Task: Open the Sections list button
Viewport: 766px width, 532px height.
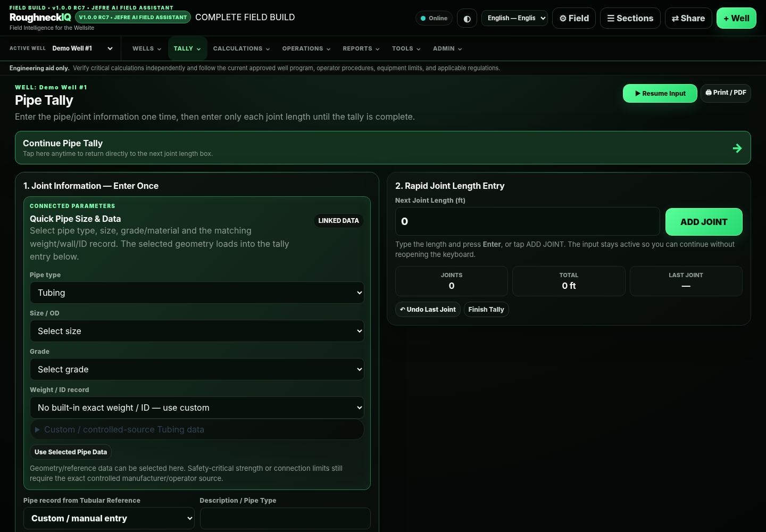Action: point(630,18)
